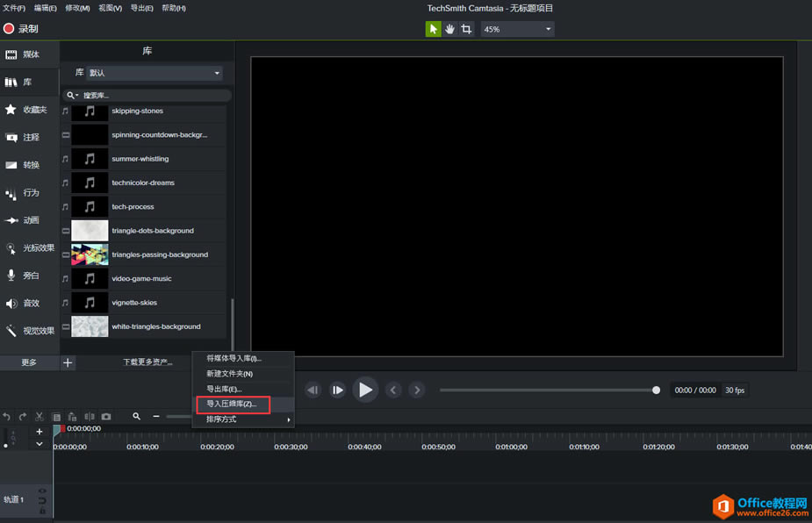Open the 旁白 voice narration tab
The image size is (812, 523).
pyautogui.click(x=30, y=276)
